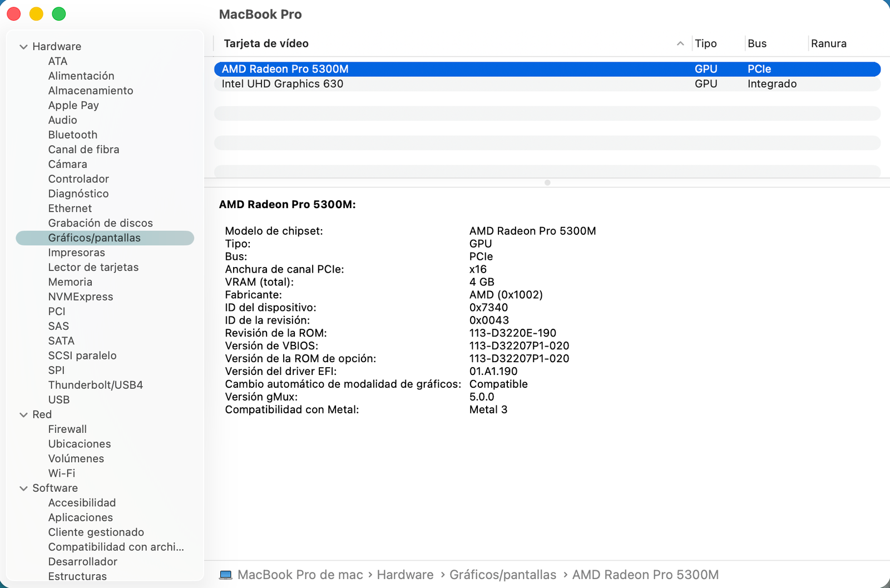This screenshot has width=890, height=588.
Task: Collapse the Red section
Action: pos(23,415)
